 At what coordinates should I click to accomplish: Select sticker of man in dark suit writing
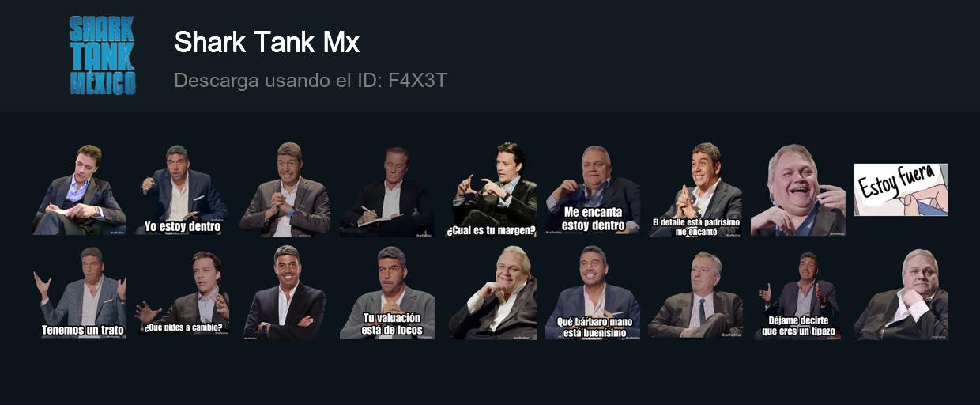coord(387,190)
